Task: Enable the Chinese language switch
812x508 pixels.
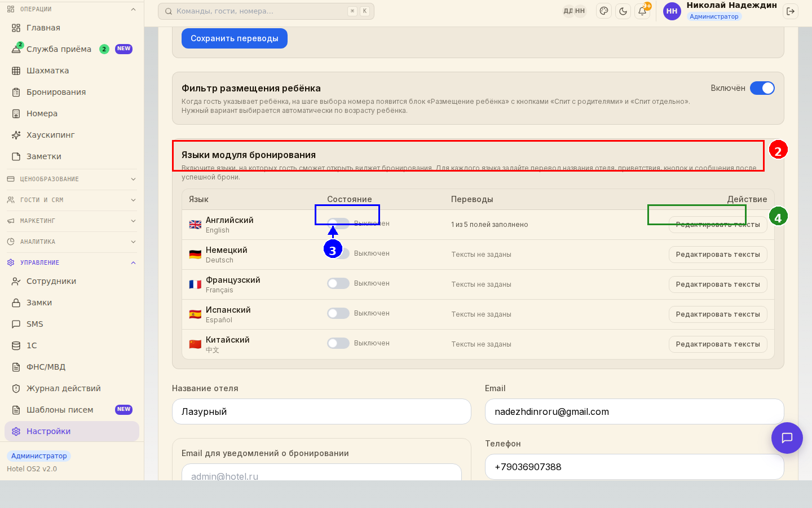Action: click(x=338, y=343)
